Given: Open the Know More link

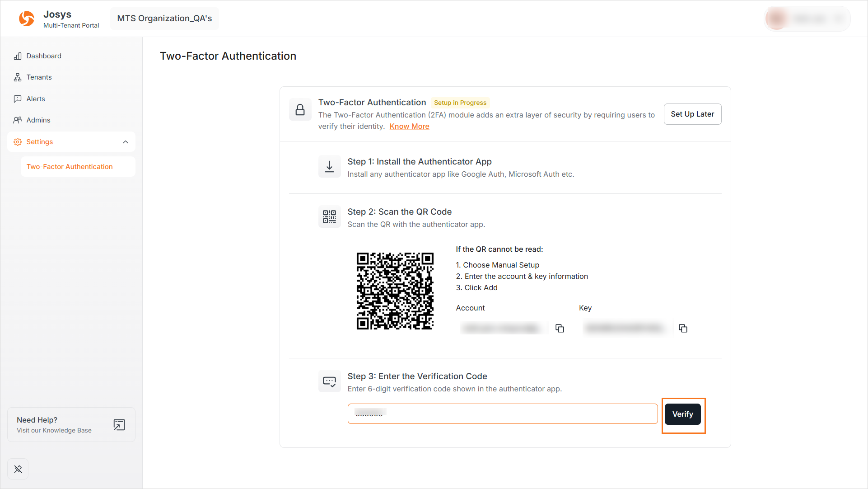Looking at the screenshot, I should coord(409,127).
